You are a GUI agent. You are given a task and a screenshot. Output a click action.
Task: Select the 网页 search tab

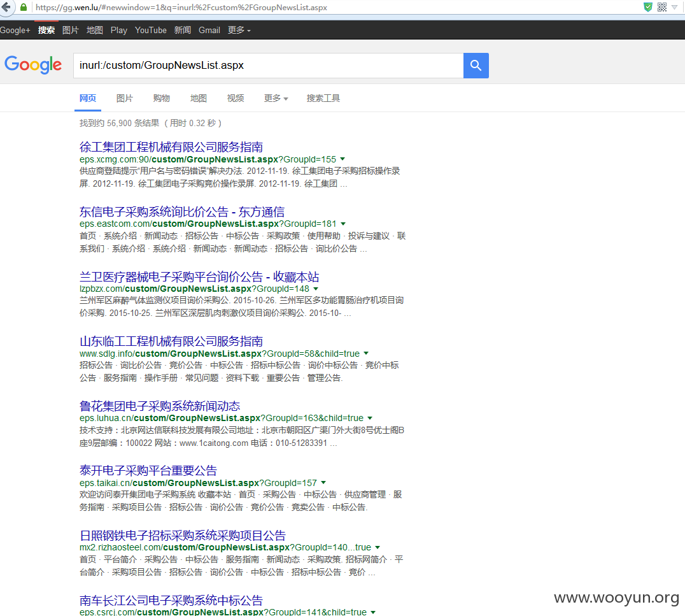tap(88, 98)
